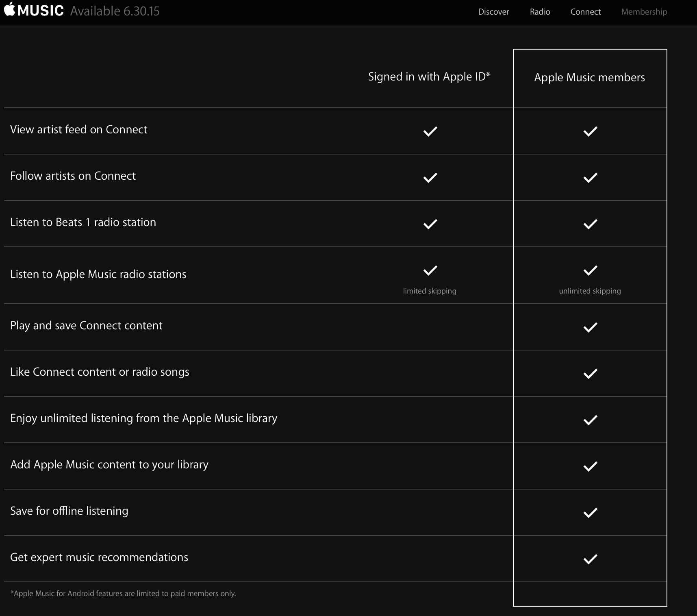Select the Membership nav item
The image size is (697, 616).
click(x=644, y=12)
